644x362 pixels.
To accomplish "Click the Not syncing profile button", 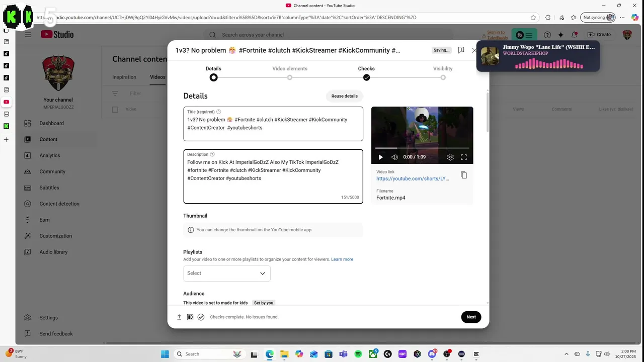I will [598, 18].
